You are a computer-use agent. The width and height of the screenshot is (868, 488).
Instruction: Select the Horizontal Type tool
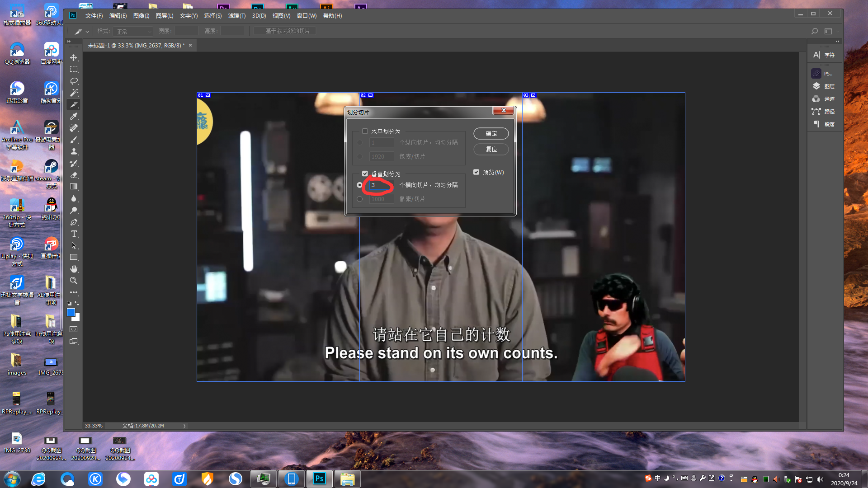point(74,234)
